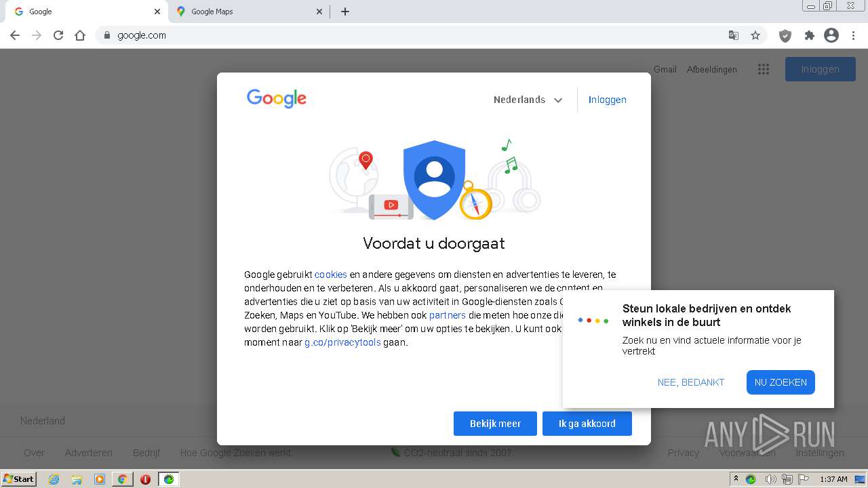This screenshot has height=488, width=868.
Task: Click the volume speaker tray icon
Action: pyautogui.click(x=770, y=479)
